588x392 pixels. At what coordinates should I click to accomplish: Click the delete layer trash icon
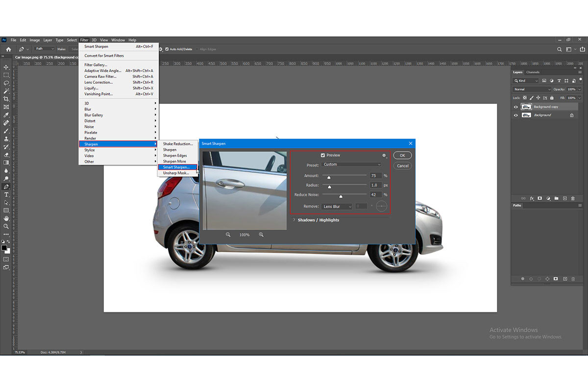pos(573,198)
